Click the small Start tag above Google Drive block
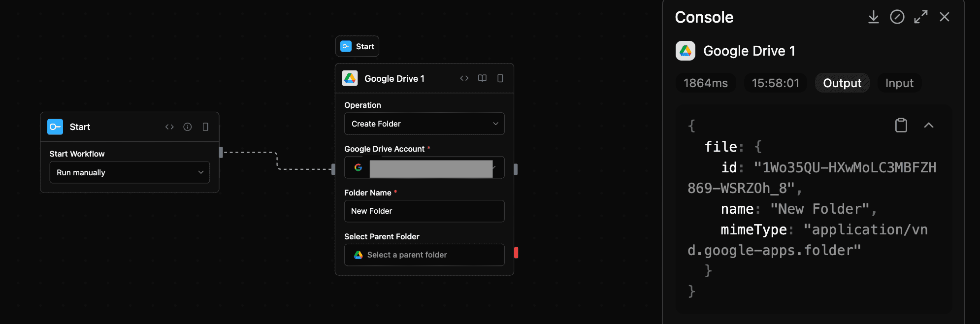The width and height of the screenshot is (980, 324). 357,46
